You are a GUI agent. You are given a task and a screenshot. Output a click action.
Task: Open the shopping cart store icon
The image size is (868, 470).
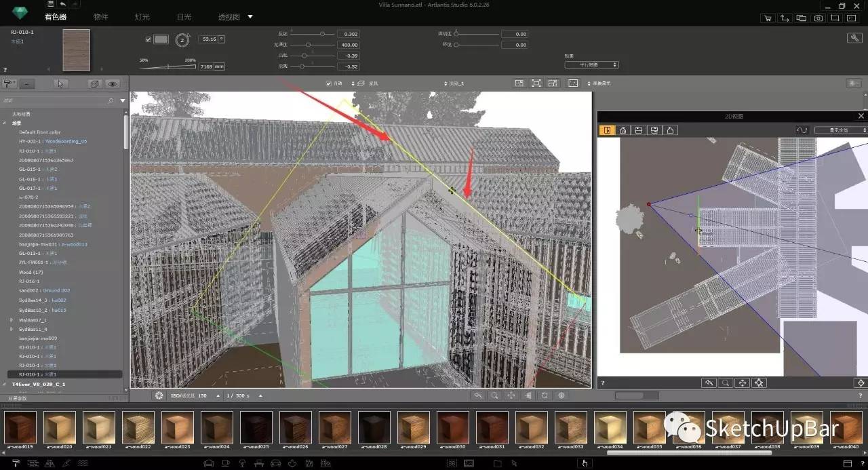[767, 18]
